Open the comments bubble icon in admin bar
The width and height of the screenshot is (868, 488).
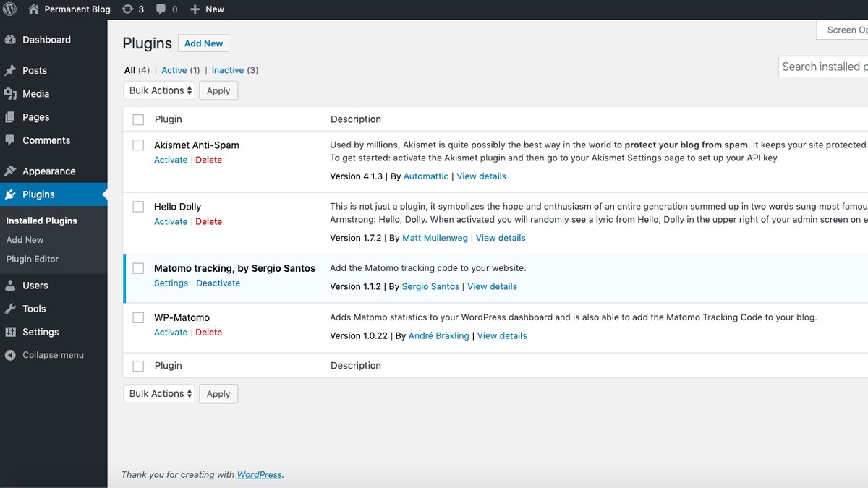tap(161, 9)
